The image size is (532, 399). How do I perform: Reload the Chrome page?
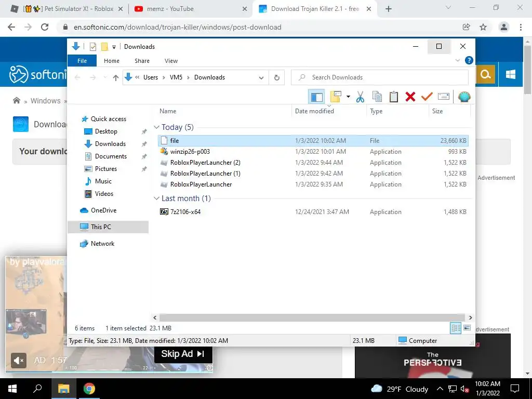[45, 27]
